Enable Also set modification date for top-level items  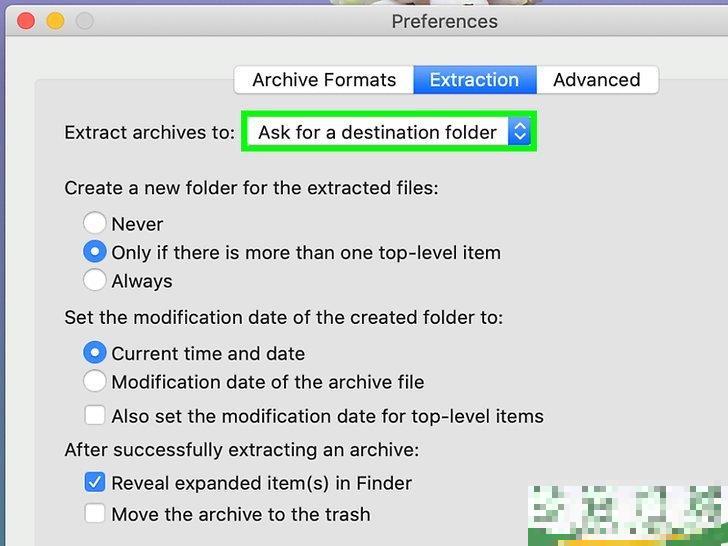coord(95,416)
